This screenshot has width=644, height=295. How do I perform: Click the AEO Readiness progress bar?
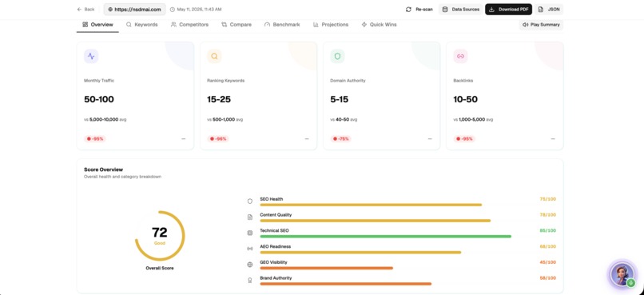point(360,253)
